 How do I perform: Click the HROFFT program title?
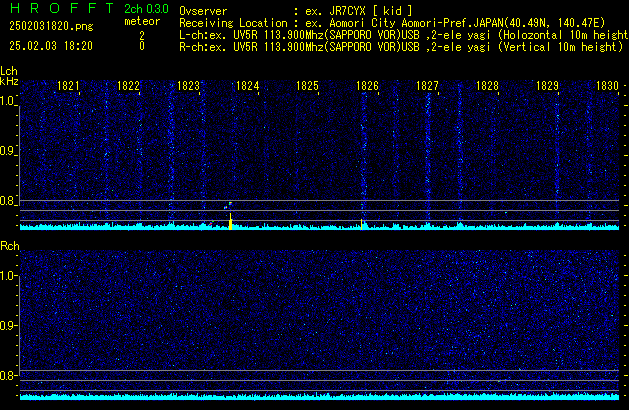pyautogui.click(x=62, y=8)
